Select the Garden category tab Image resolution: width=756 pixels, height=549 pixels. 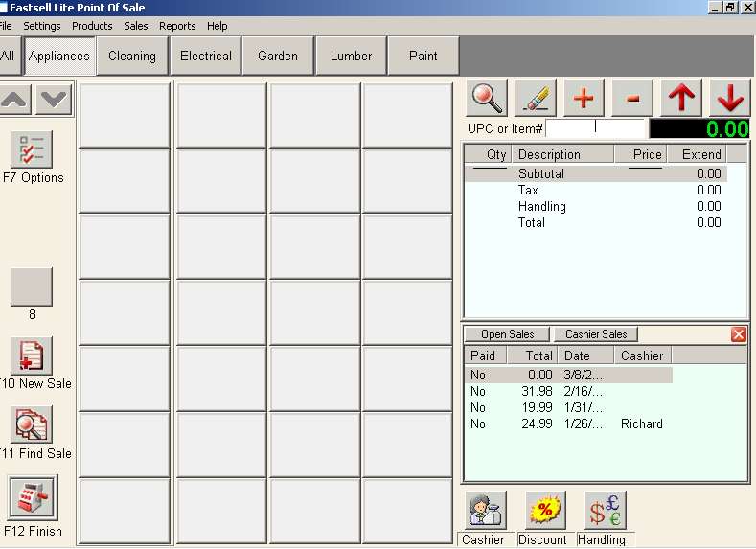click(278, 56)
